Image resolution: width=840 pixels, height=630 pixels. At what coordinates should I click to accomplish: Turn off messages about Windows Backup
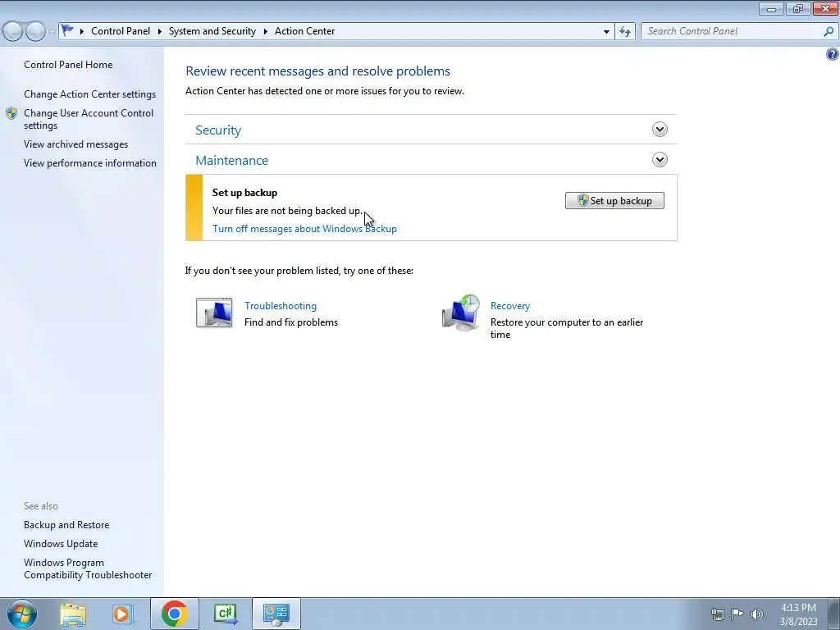click(x=304, y=229)
